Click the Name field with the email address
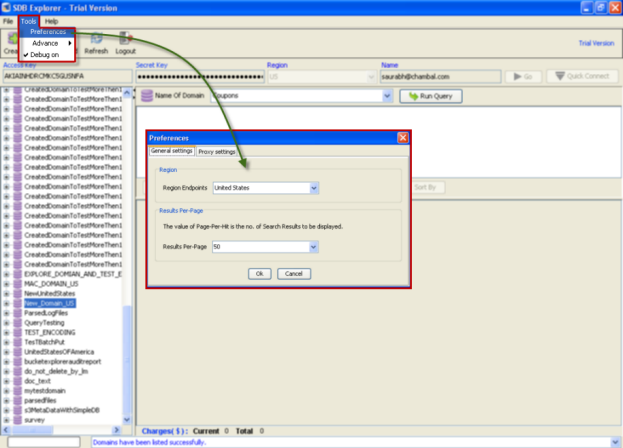The height and width of the screenshot is (448, 623). 440,77
